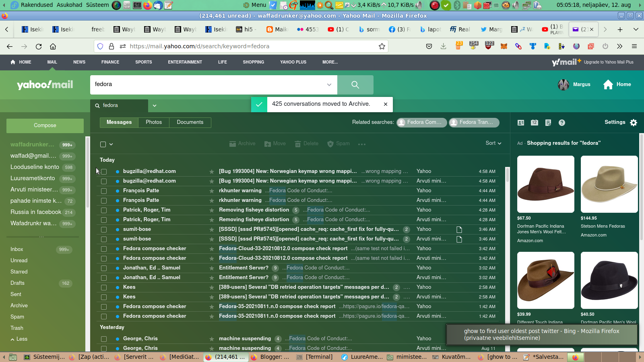Open the Drafts folder
Image resolution: width=644 pixels, height=362 pixels.
coord(17,283)
